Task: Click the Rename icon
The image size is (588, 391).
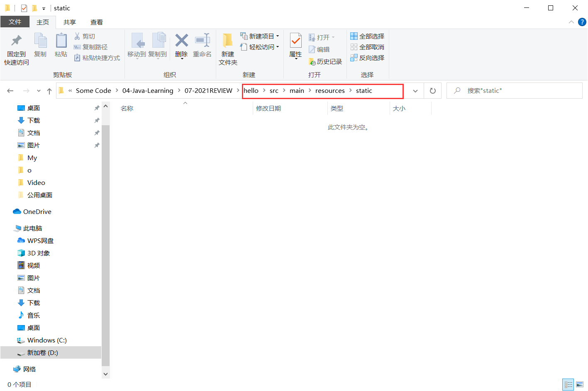Action: [x=203, y=40]
